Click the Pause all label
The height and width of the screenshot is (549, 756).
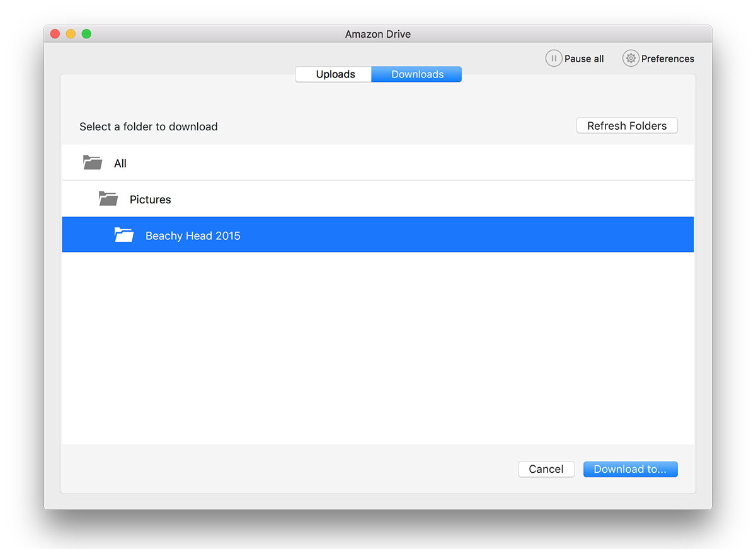[584, 59]
